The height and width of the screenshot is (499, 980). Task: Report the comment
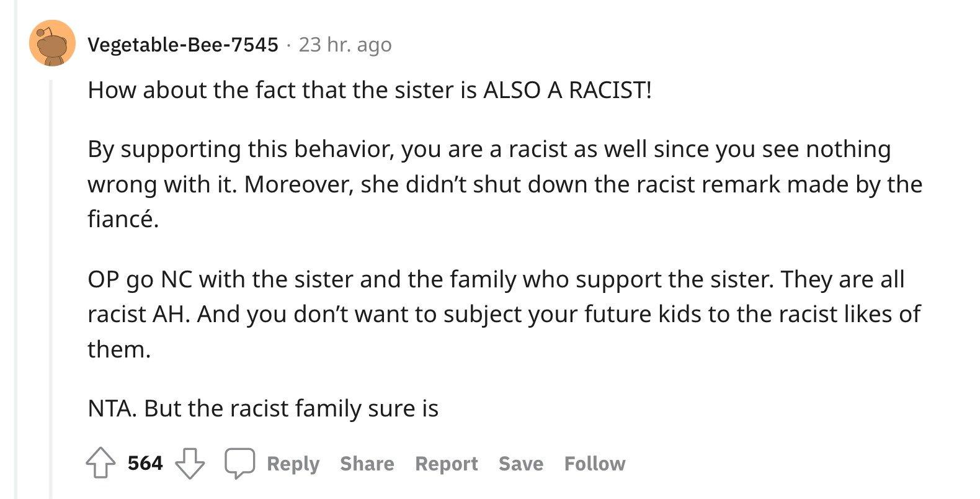447,464
